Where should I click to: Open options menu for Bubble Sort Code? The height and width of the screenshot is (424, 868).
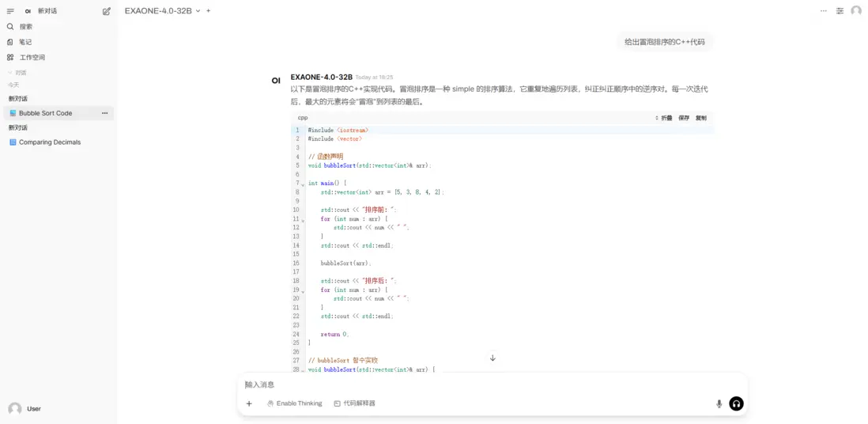pos(104,113)
